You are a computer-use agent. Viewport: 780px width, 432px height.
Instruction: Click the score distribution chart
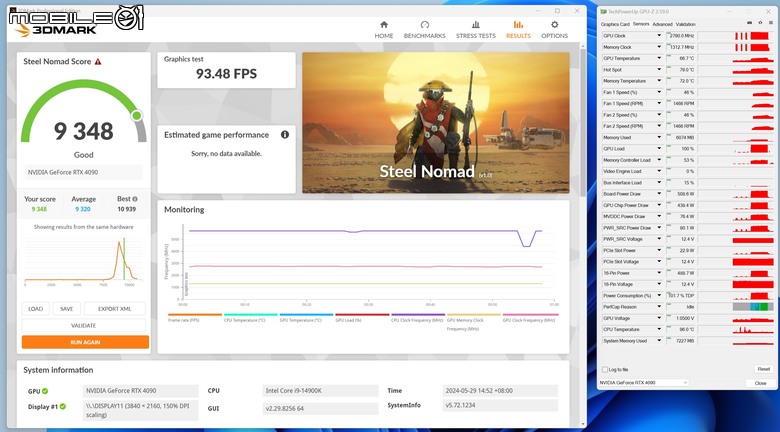(84, 261)
